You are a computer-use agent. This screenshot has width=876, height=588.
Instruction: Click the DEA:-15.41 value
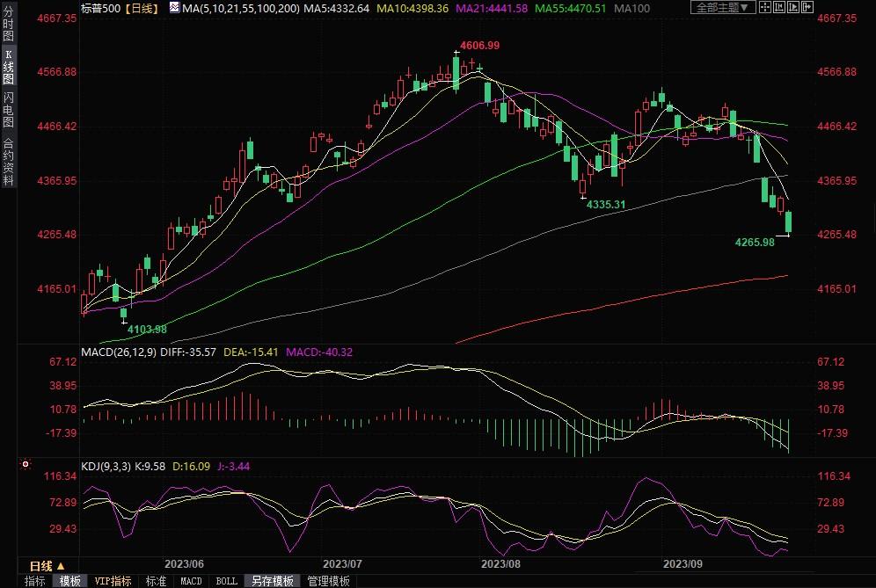pos(251,352)
